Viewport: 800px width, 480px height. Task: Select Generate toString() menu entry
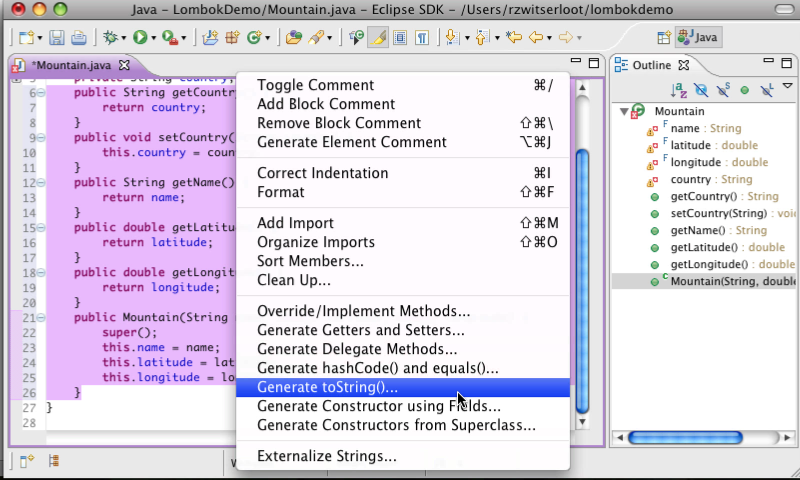pyautogui.click(x=327, y=387)
